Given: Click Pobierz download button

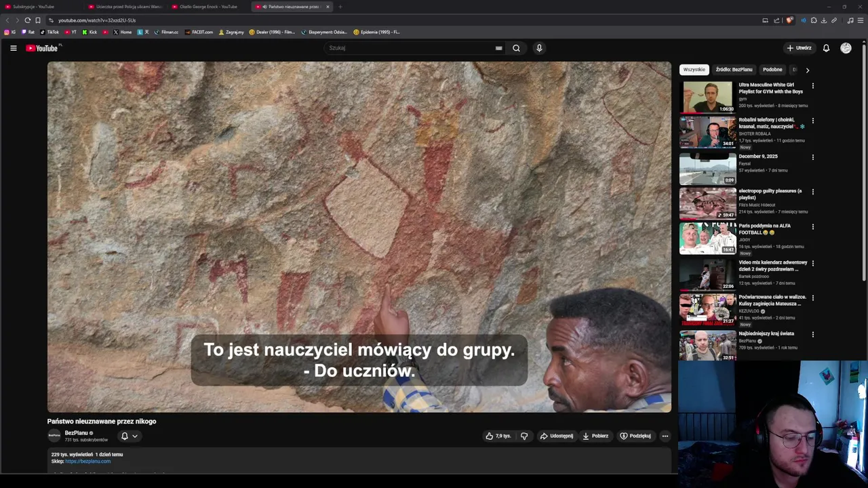Looking at the screenshot, I should coord(595,436).
